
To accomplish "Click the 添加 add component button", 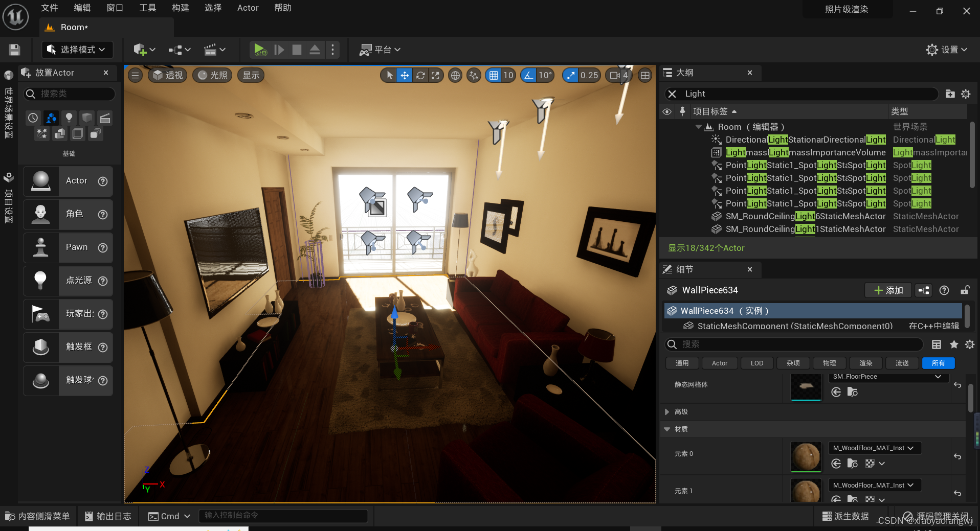I will pyautogui.click(x=888, y=290).
